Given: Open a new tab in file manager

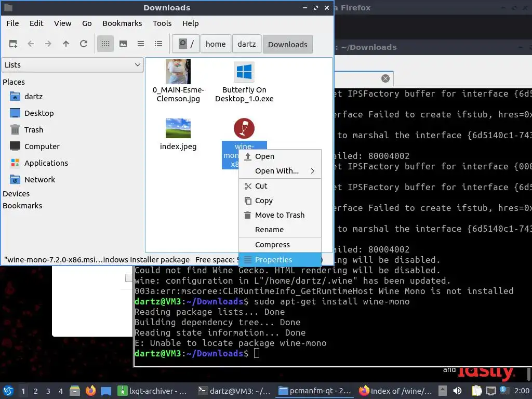Looking at the screenshot, I should pyautogui.click(x=13, y=44).
